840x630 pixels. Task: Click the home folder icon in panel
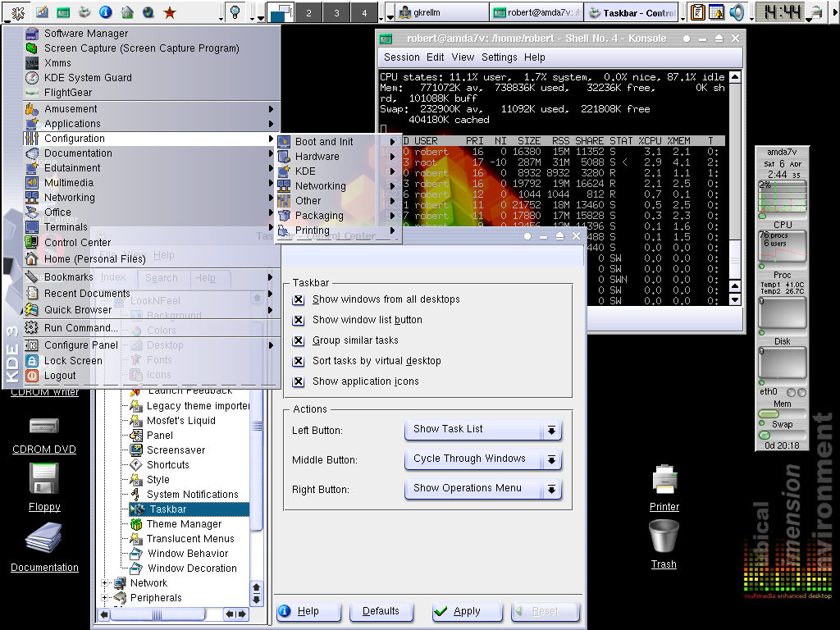127,11
